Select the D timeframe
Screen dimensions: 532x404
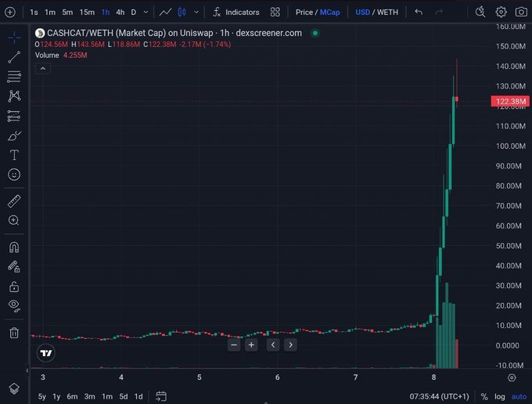[134, 13]
